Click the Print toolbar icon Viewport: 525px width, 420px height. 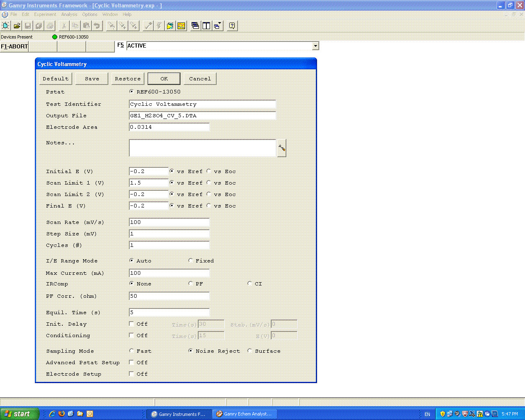point(50,26)
